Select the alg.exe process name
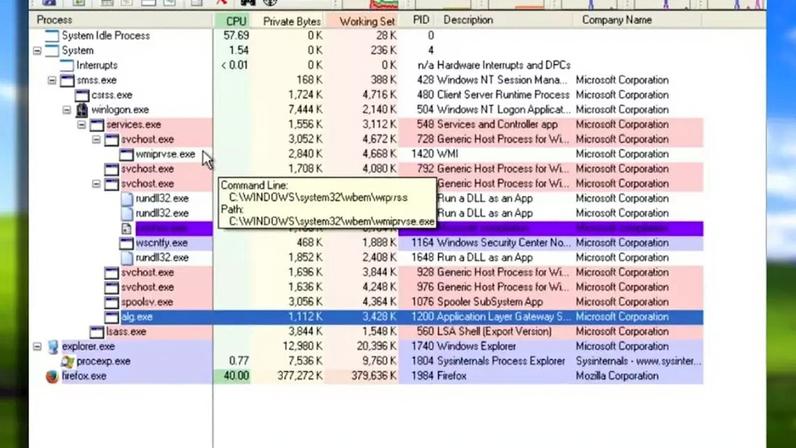 (x=137, y=317)
